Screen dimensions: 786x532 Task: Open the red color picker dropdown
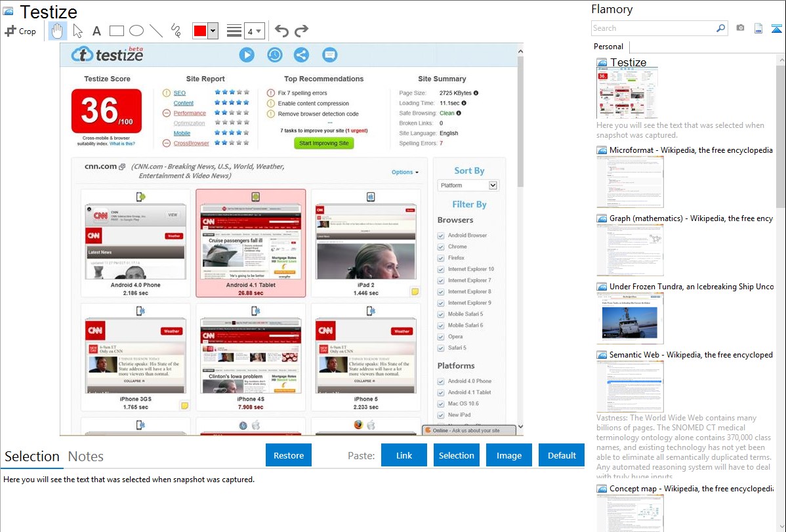213,31
